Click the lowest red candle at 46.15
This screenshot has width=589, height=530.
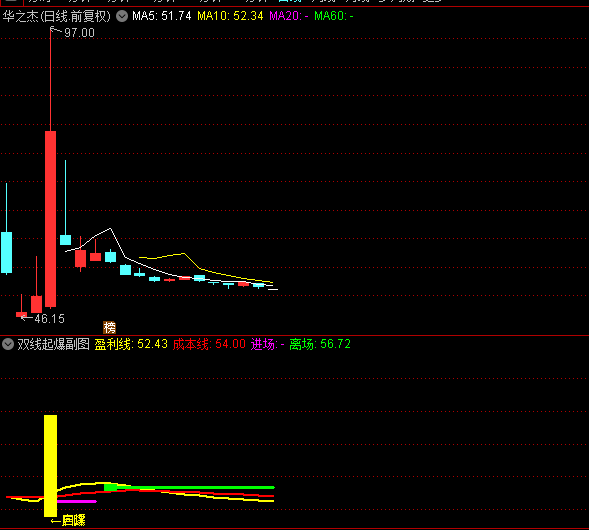(21, 314)
